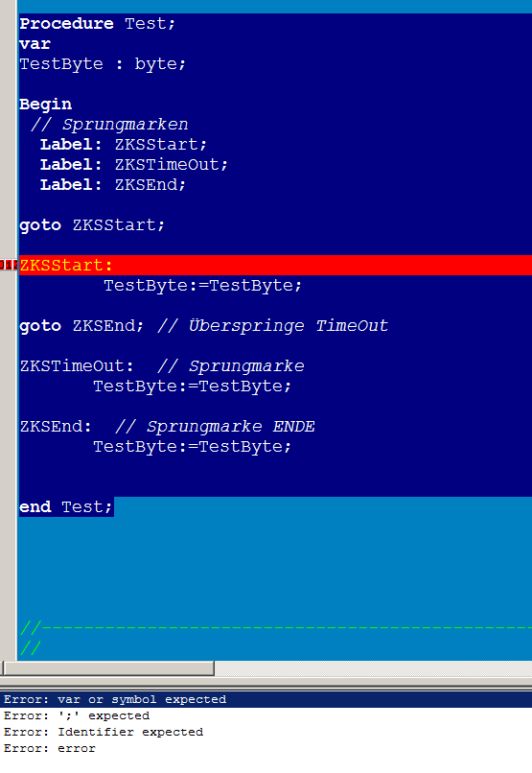This screenshot has width=532, height=773.
Task: Click the green dashed comment line
Action: [276, 627]
